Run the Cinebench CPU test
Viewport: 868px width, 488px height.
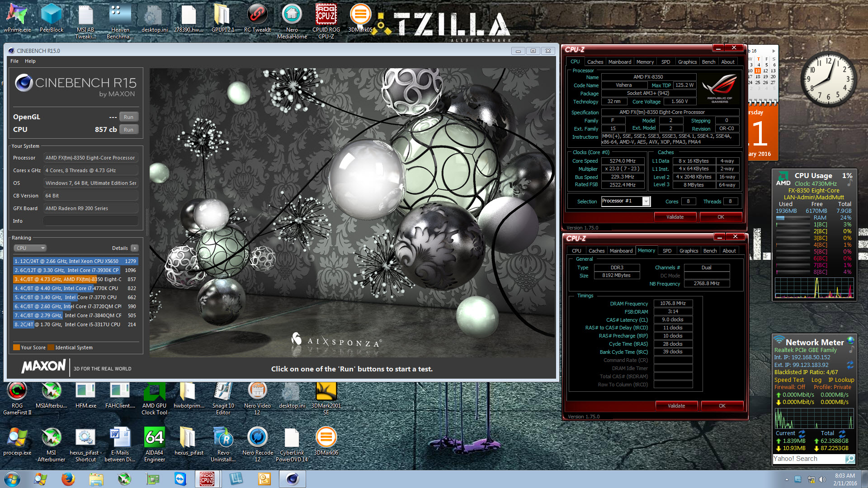point(128,130)
